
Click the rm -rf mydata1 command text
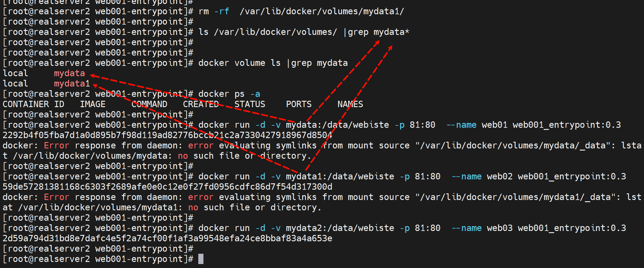(301, 12)
